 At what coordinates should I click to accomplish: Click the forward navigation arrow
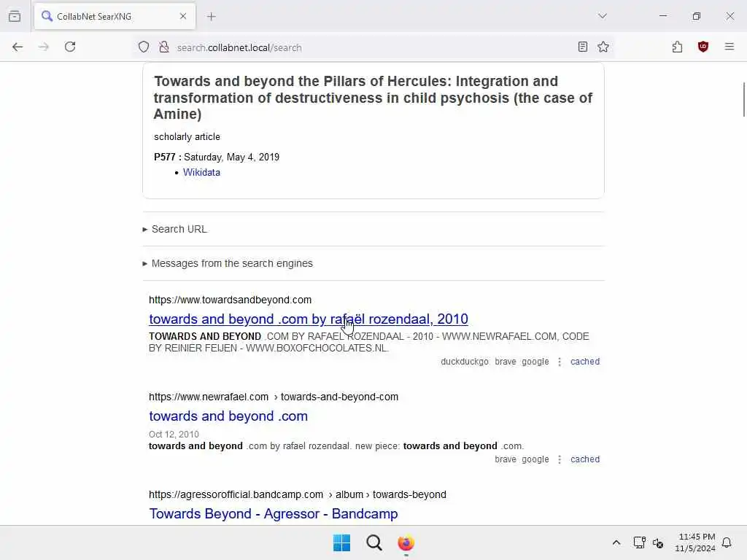pyautogui.click(x=43, y=47)
